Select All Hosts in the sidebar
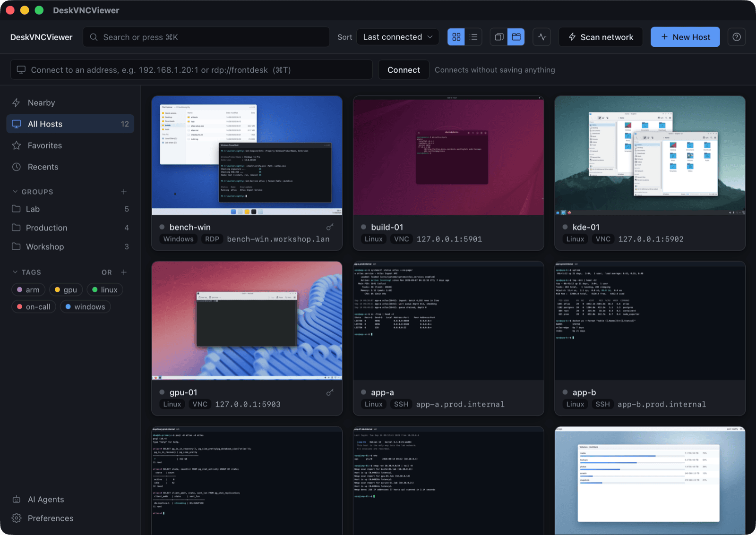This screenshot has height=535, width=756. coord(70,124)
